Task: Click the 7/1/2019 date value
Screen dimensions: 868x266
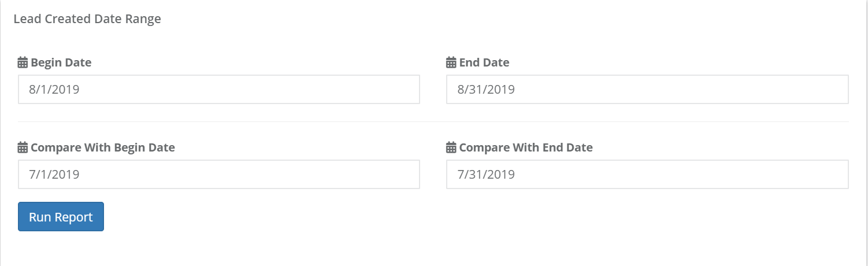Action: pyautogui.click(x=54, y=174)
